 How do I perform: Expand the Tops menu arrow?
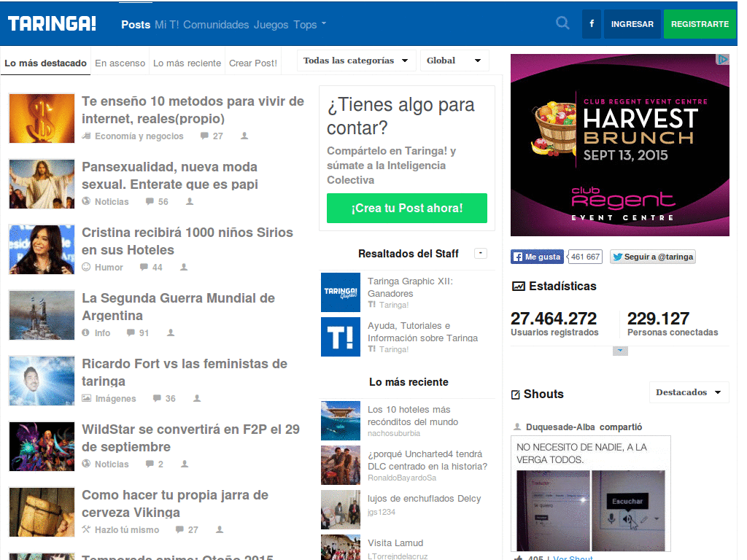324,23
